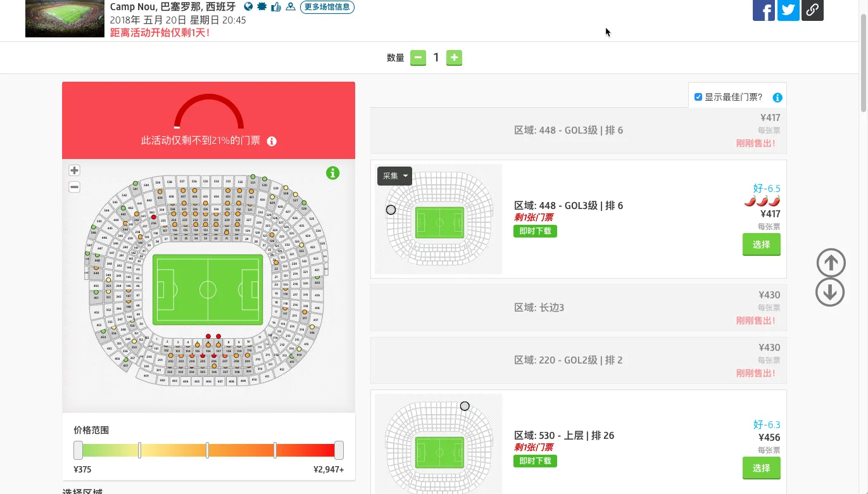Click the 更多场馆信息 venue info button

[327, 8]
